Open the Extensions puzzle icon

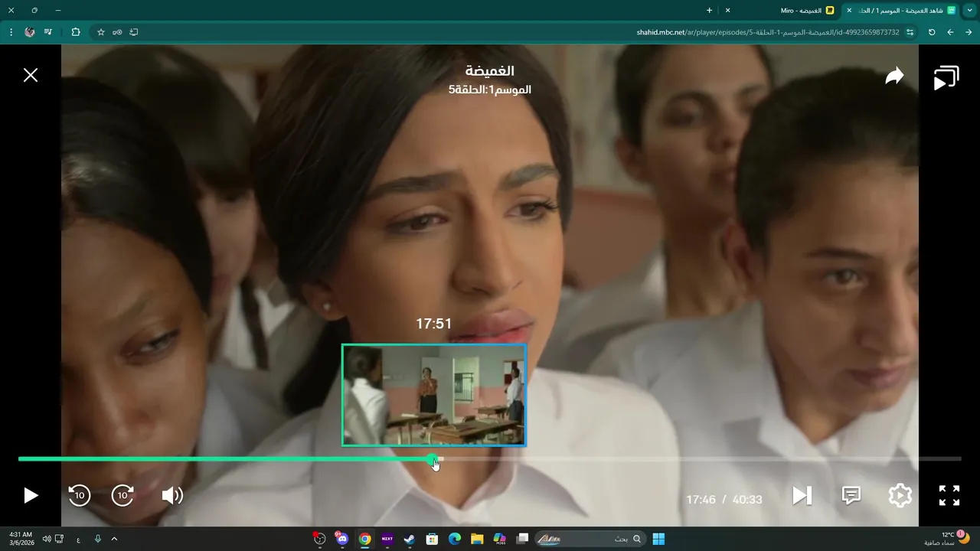coord(76,32)
